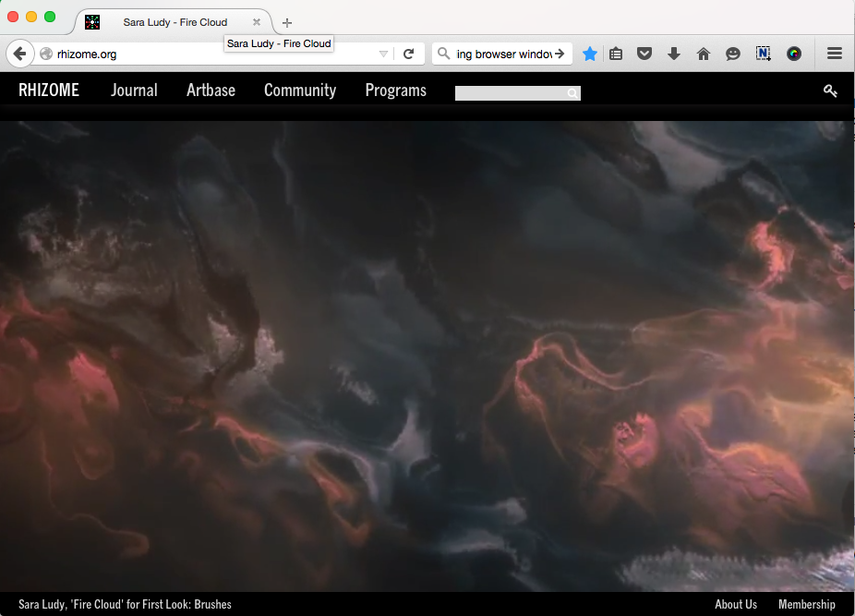The height and width of the screenshot is (616, 855).
Task: Open the color wheel extension icon
Action: [x=794, y=54]
